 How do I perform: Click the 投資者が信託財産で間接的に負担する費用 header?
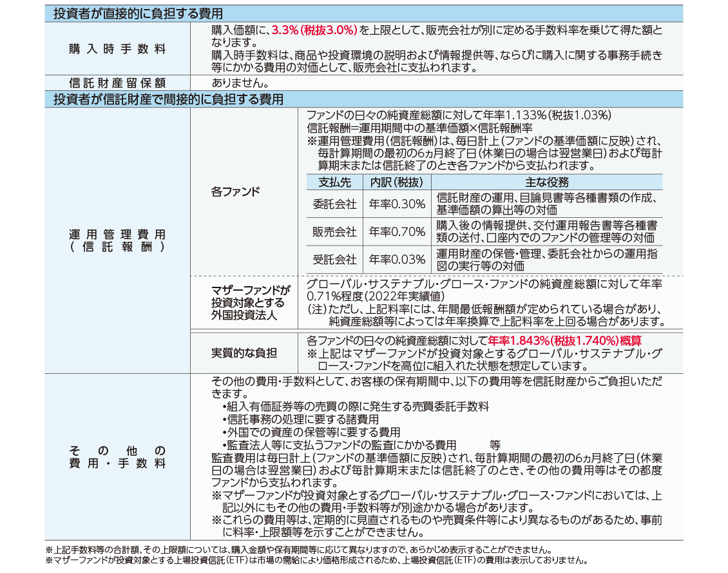168,99
